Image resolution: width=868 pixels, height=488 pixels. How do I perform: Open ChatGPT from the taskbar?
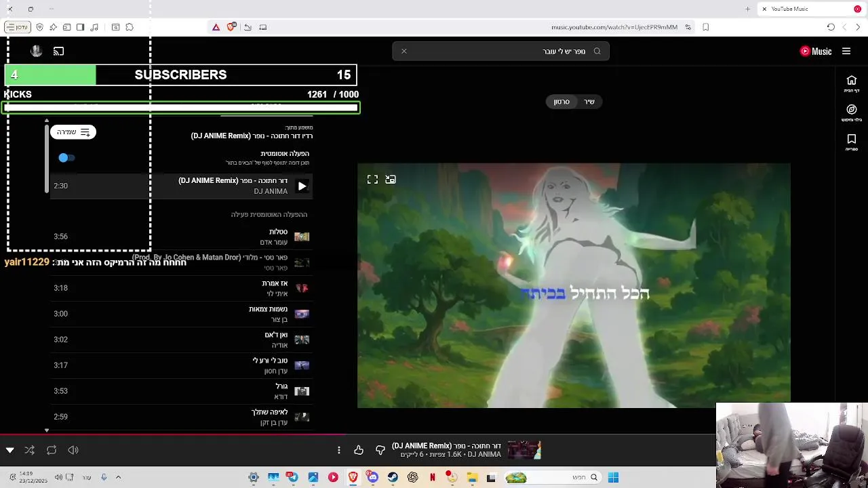tap(412, 477)
